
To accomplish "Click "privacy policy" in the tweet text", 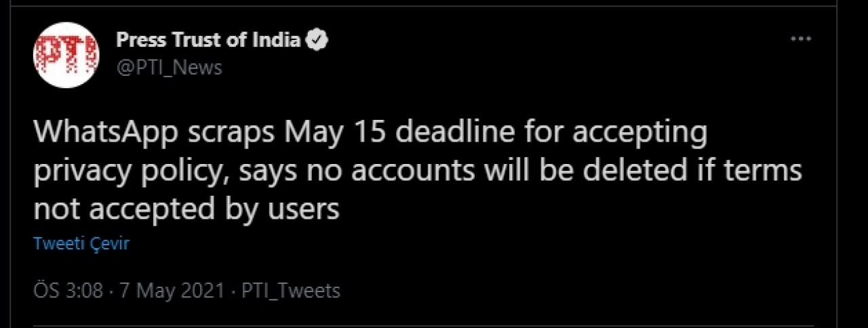I will click(125, 171).
